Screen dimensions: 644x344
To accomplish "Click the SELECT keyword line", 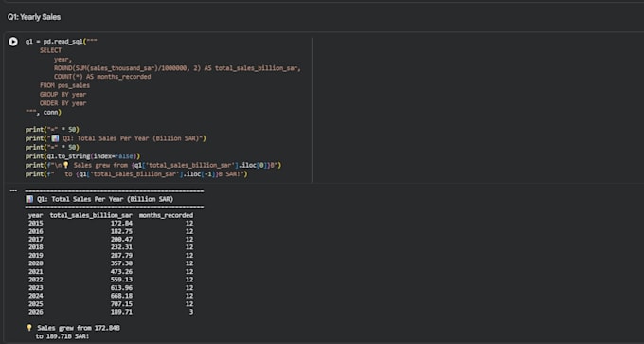I will pyautogui.click(x=50, y=50).
